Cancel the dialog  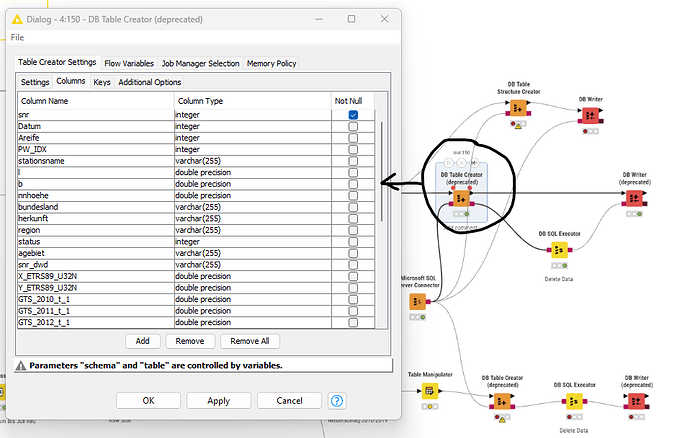pyautogui.click(x=290, y=401)
